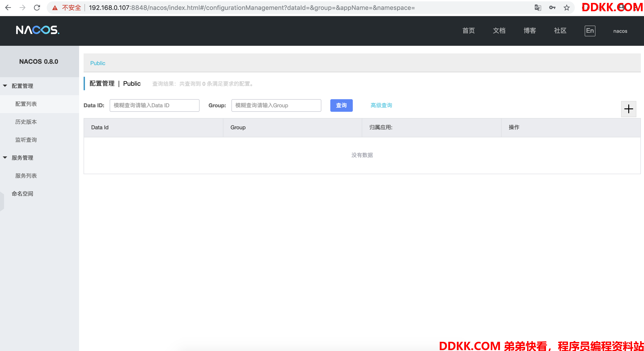Bookmark the page with the star icon

(566, 8)
